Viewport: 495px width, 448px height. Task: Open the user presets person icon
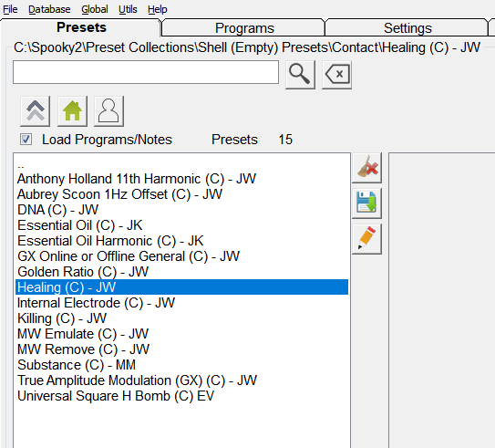click(x=108, y=111)
